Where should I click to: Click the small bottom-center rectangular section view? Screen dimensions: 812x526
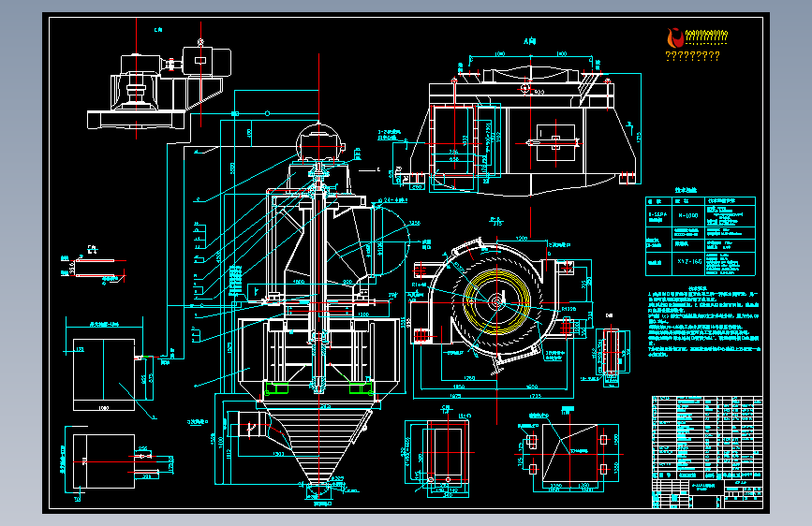pyautogui.click(x=446, y=452)
